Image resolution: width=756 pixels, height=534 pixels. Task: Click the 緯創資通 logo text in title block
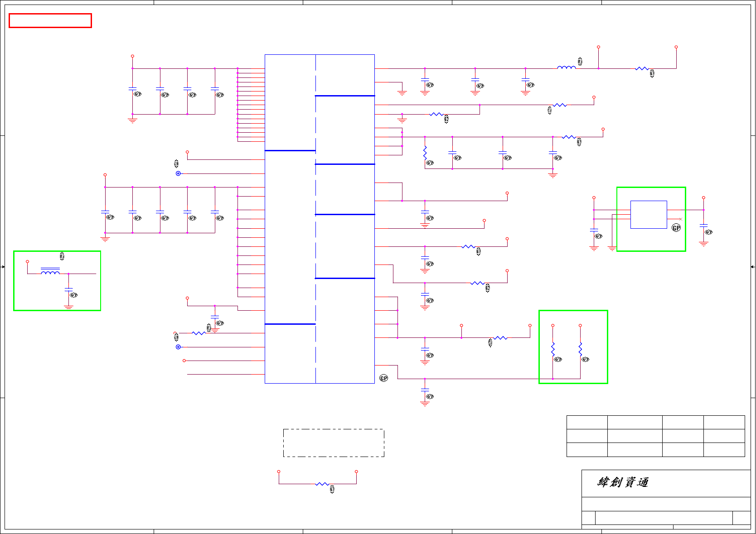click(x=623, y=482)
